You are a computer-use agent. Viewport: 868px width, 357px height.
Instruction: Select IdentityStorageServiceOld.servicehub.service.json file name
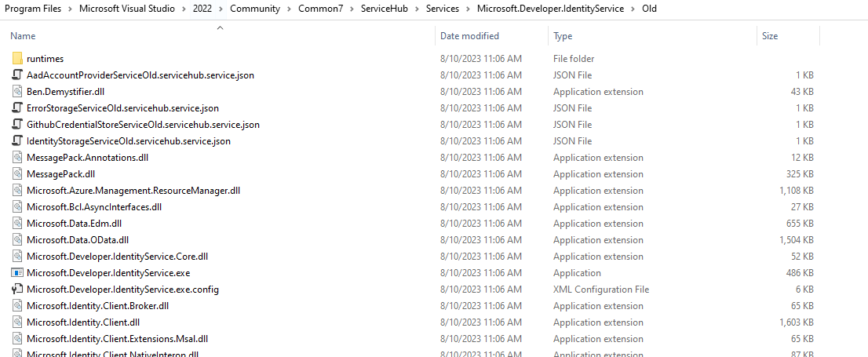(129, 141)
